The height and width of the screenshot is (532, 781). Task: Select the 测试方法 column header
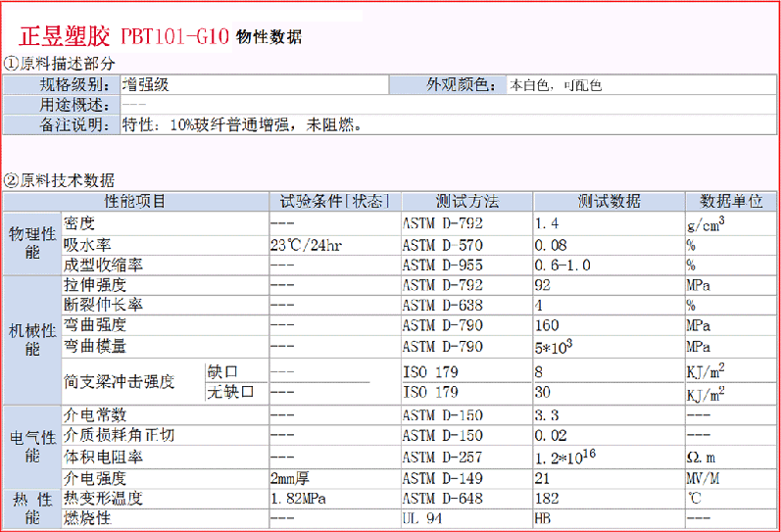click(466, 202)
